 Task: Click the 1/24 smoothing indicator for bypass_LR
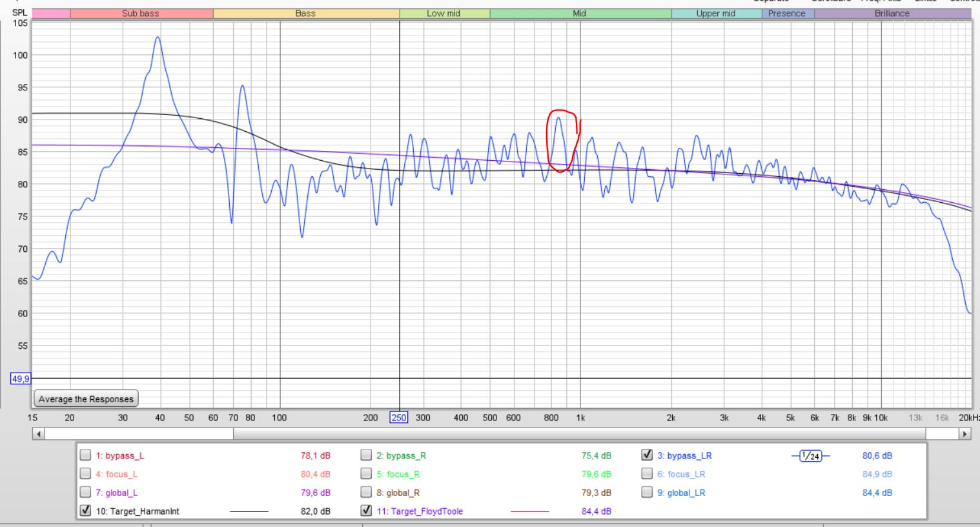pos(810,456)
